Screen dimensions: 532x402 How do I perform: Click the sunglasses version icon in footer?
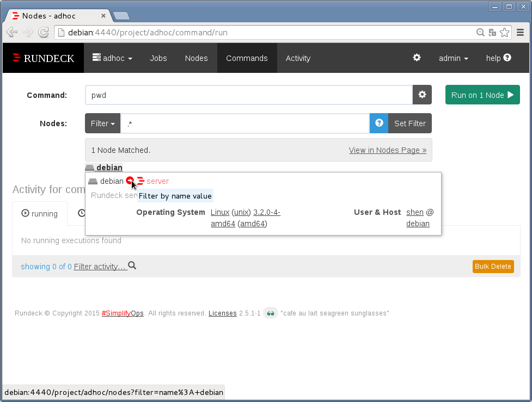tap(271, 313)
